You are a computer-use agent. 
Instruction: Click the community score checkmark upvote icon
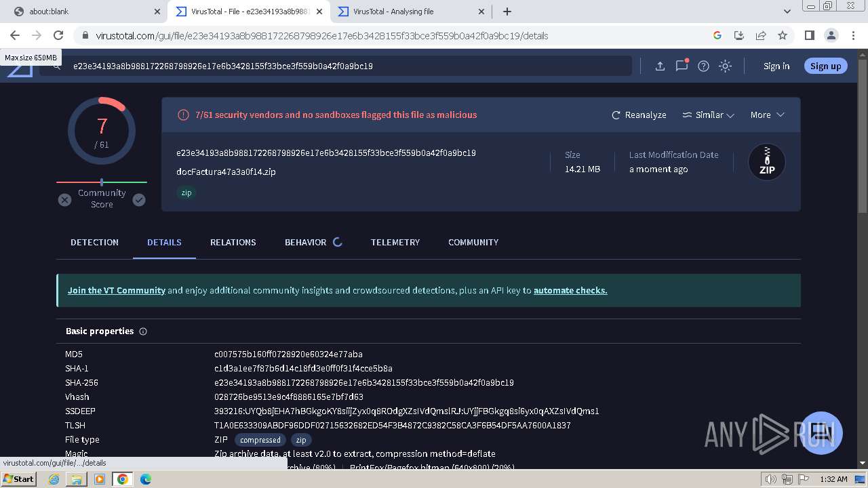pyautogui.click(x=139, y=200)
